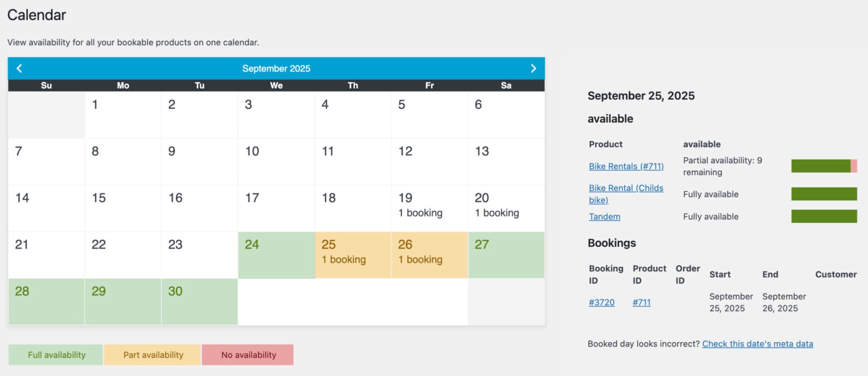The height and width of the screenshot is (376, 868).
Task: Select September 8 on the calendar
Action: click(x=123, y=162)
